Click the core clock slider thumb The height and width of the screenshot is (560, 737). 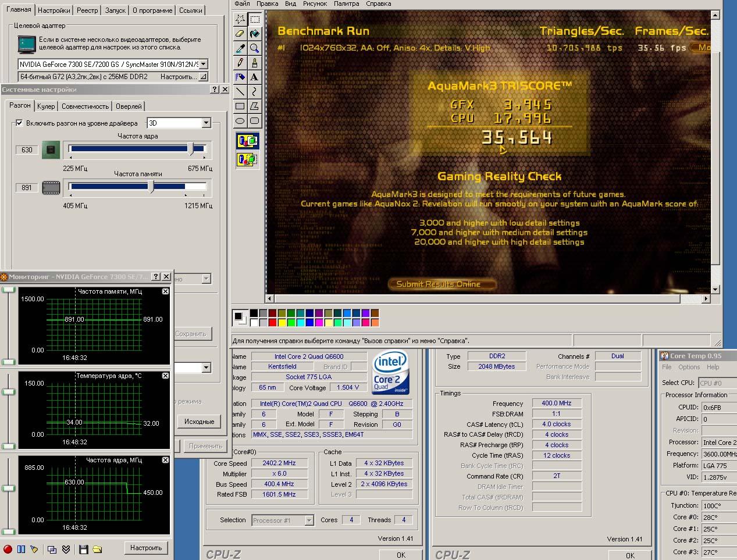[x=191, y=149]
